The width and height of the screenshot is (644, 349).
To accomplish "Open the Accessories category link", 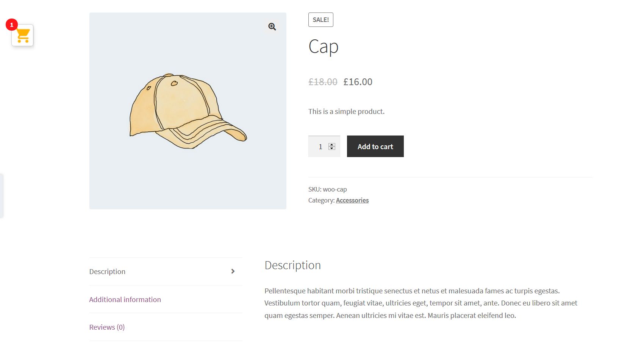I will click(352, 200).
